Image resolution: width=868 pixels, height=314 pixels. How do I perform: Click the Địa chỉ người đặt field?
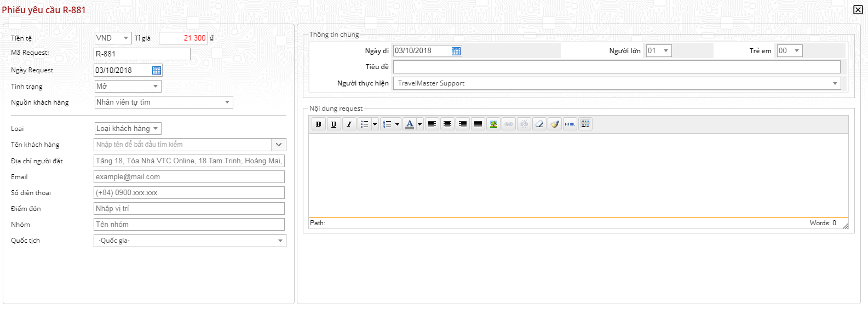pos(189,161)
